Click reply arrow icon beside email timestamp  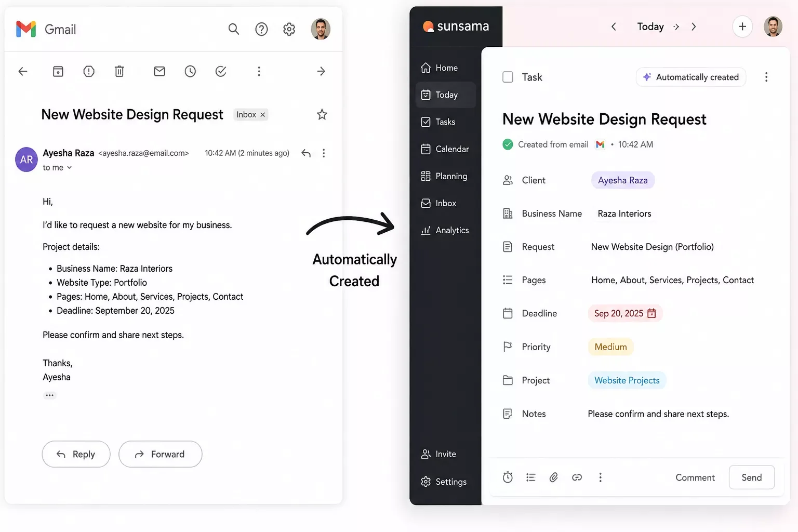click(x=306, y=153)
